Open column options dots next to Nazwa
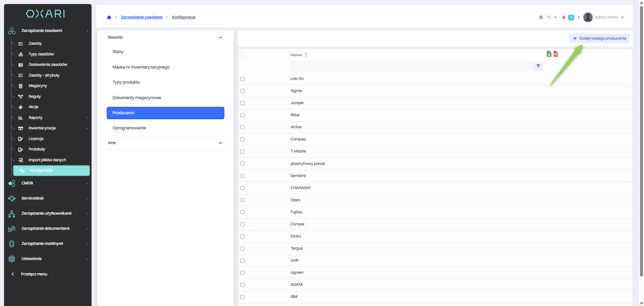The height and width of the screenshot is (306, 644). 306,55
